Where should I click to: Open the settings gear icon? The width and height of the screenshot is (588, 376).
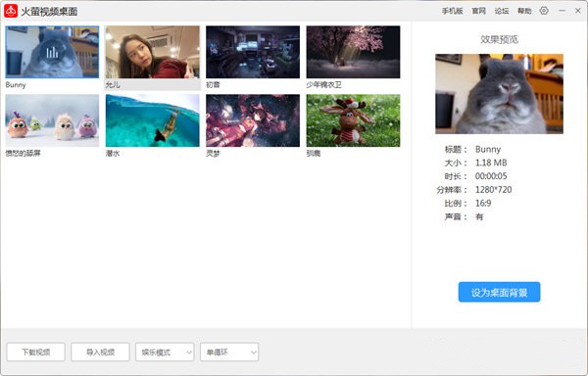click(x=544, y=11)
